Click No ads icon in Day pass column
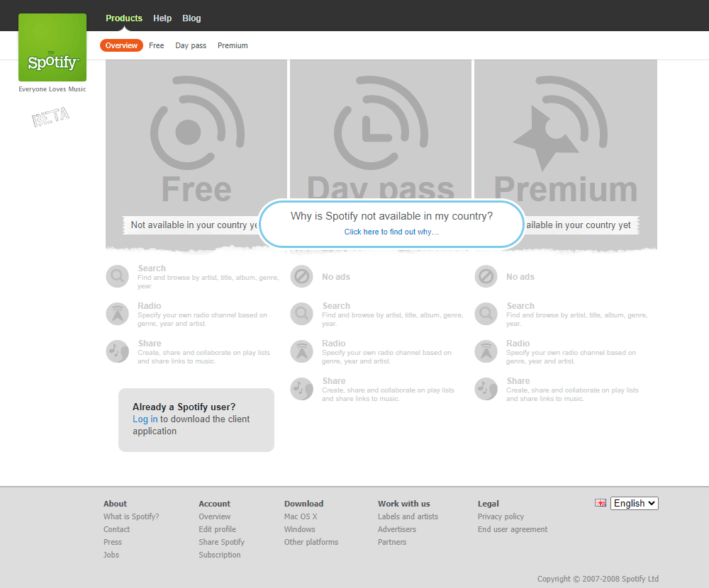Viewport: 709px width, 588px height. click(x=301, y=276)
